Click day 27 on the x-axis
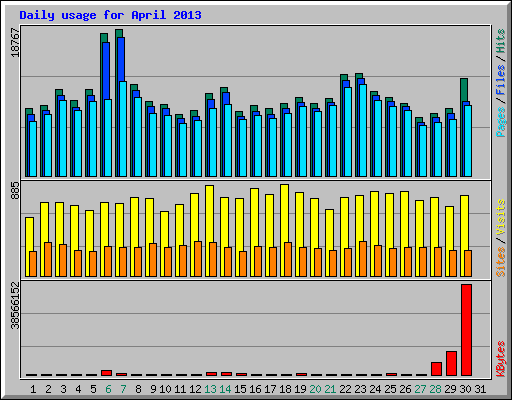Image resolution: width=512 pixels, height=400 pixels. click(420, 389)
